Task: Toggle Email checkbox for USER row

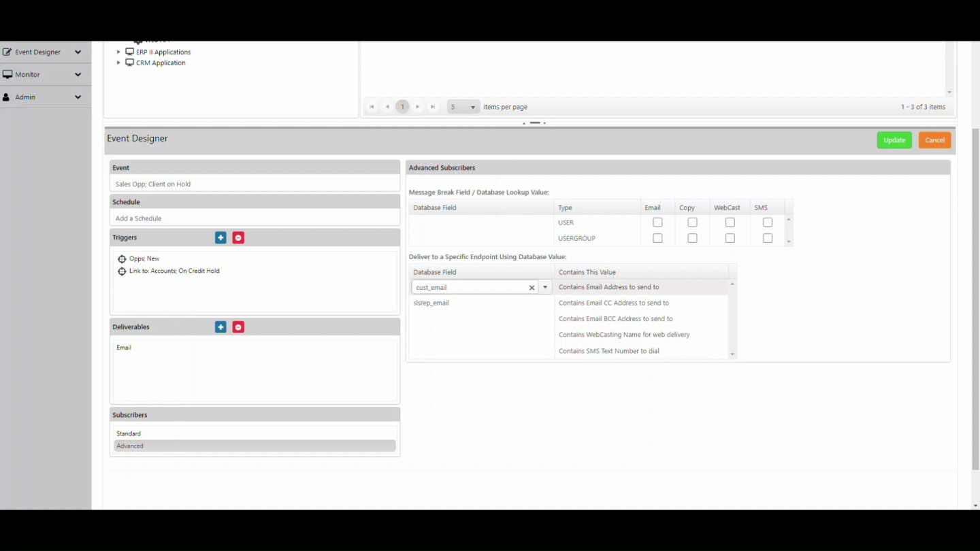Action: (x=657, y=222)
